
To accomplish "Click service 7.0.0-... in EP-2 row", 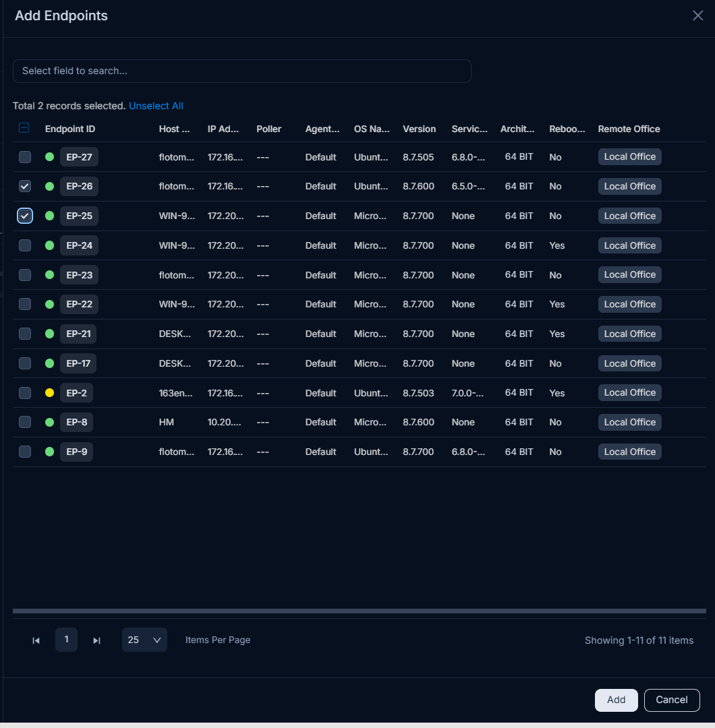I will tap(467, 393).
